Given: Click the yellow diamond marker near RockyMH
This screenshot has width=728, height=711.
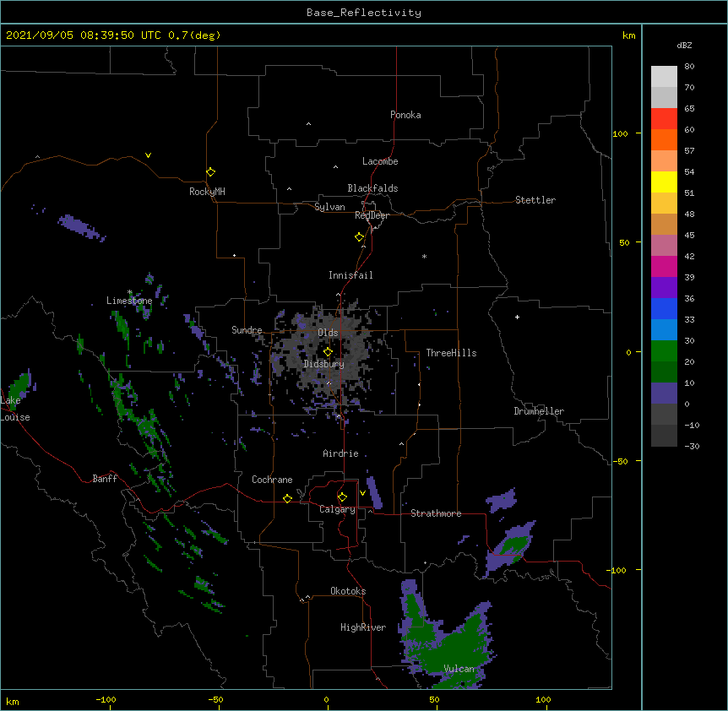Looking at the screenshot, I should [x=211, y=172].
